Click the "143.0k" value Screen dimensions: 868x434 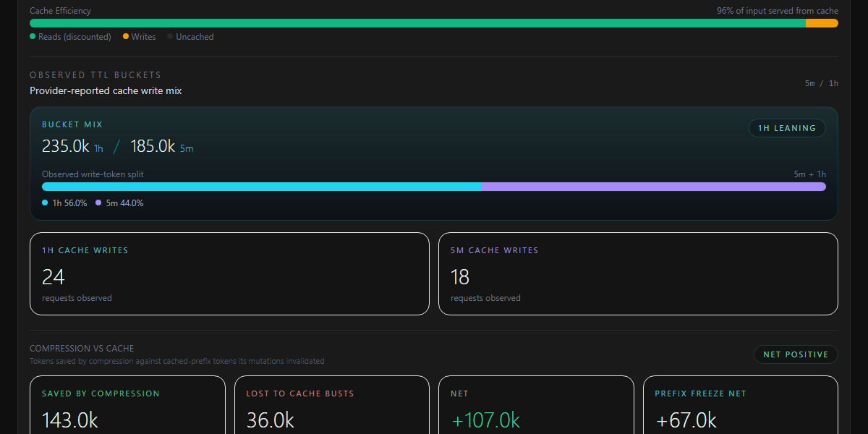pyautogui.click(x=70, y=420)
